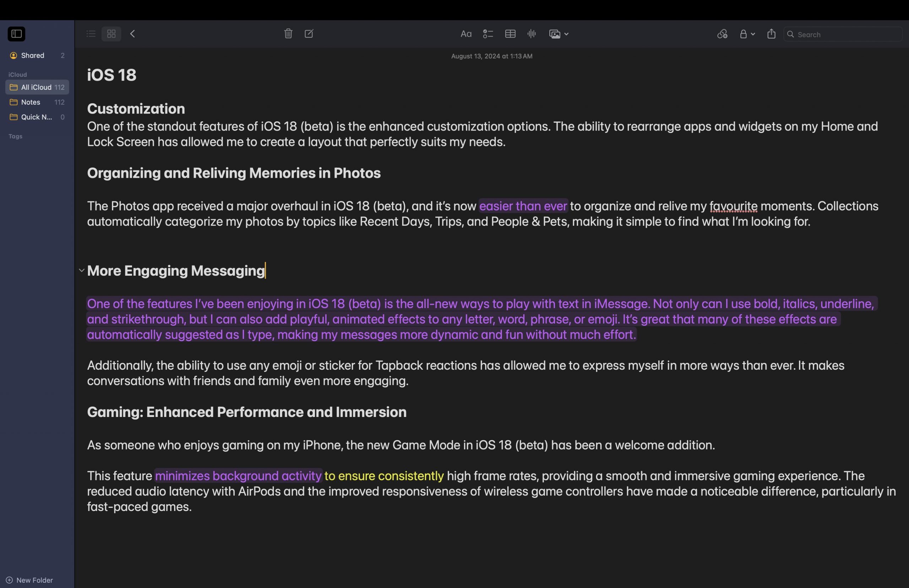909x588 pixels.
Task: Click the Shared person icon
Action: tap(13, 56)
